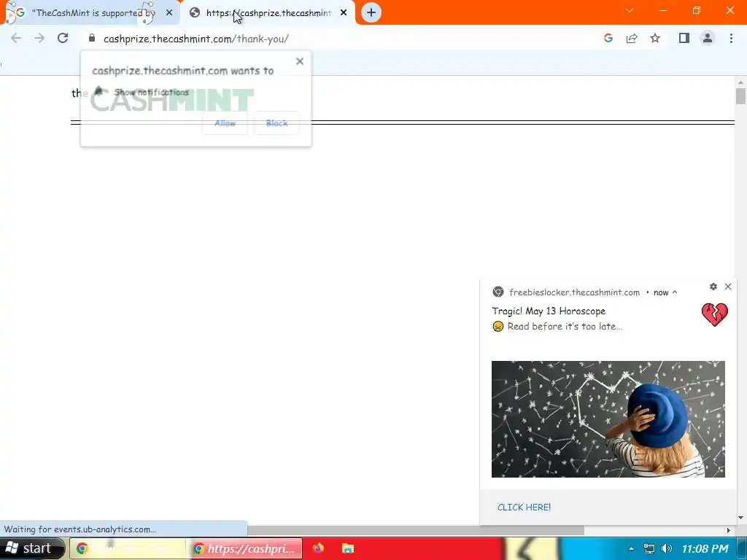
Task: Open the profile avatar menu
Action: click(708, 38)
